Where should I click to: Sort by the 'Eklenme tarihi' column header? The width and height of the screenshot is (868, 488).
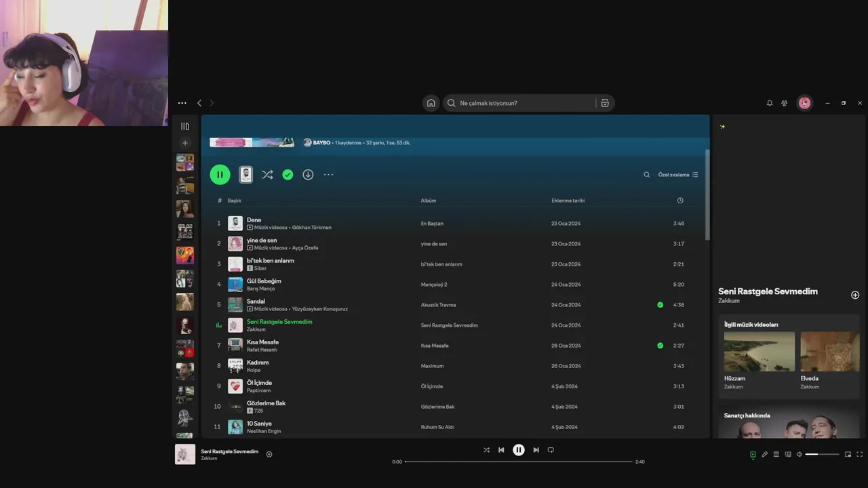[x=568, y=201]
